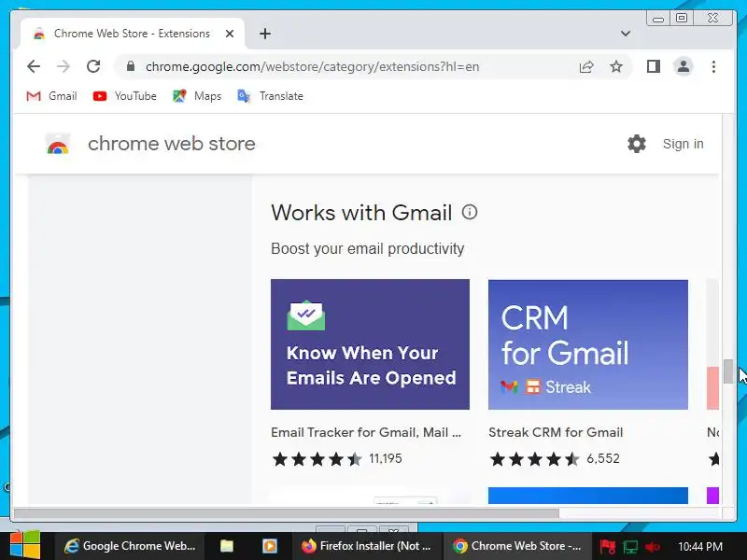Open the blue thumbnail below Streak CRM
The width and height of the screenshot is (747, 560).
pos(588,496)
